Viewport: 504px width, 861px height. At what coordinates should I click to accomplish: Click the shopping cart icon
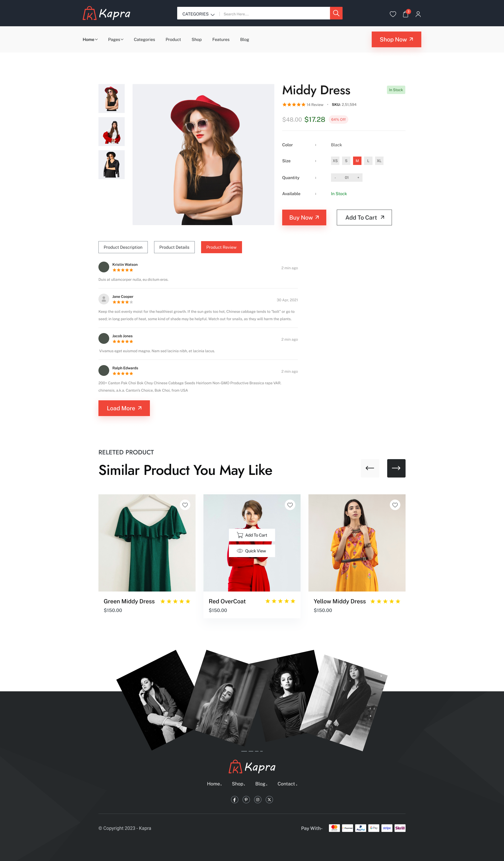coord(406,13)
